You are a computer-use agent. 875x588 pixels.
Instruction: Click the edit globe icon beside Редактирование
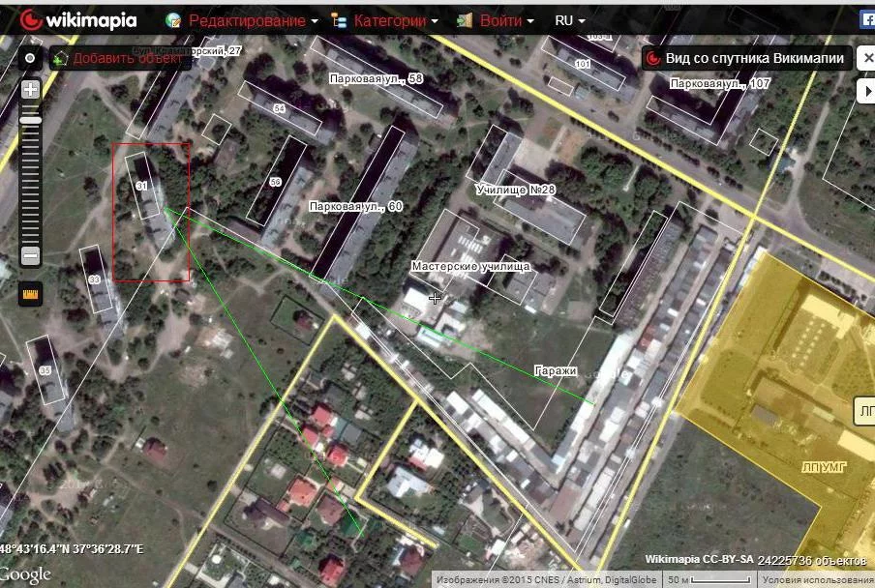(x=173, y=20)
